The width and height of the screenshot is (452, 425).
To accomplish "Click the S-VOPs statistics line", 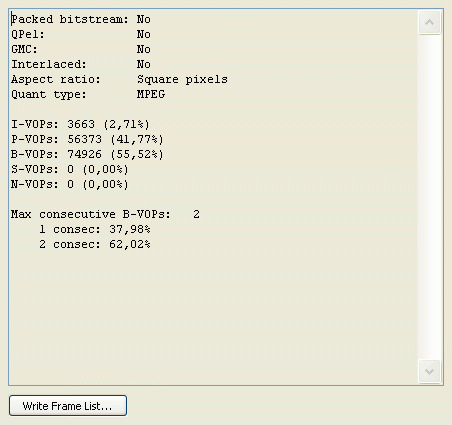I will [70, 169].
